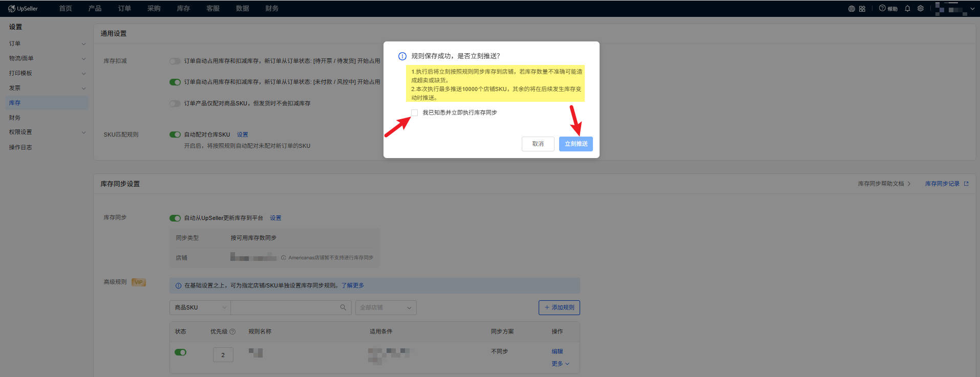The image size is (980, 377).
Task: Open the 财务 top menu
Action: point(272,9)
